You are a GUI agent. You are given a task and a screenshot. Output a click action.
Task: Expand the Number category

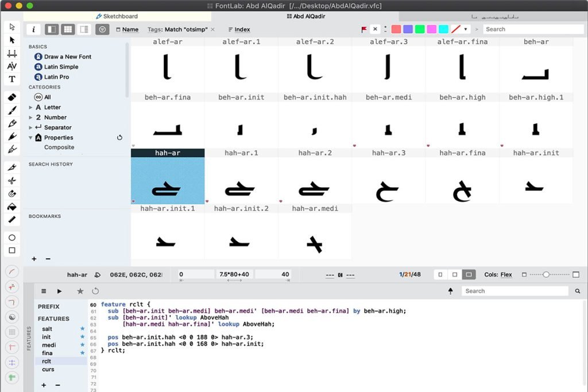coord(30,117)
